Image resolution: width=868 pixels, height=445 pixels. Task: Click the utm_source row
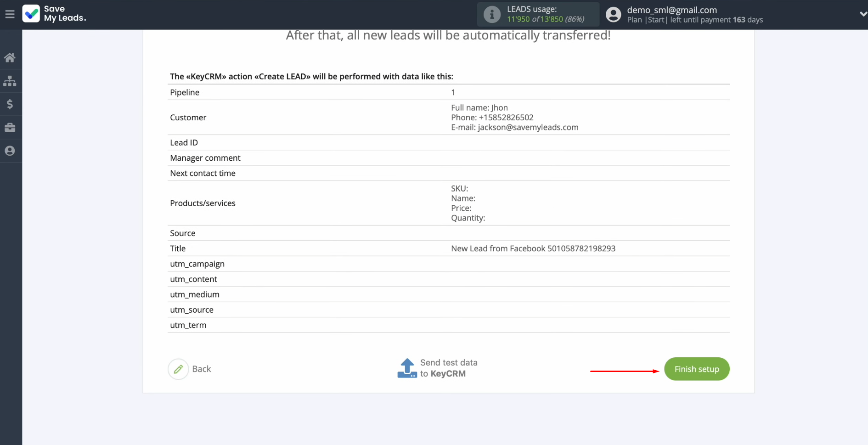(448, 310)
